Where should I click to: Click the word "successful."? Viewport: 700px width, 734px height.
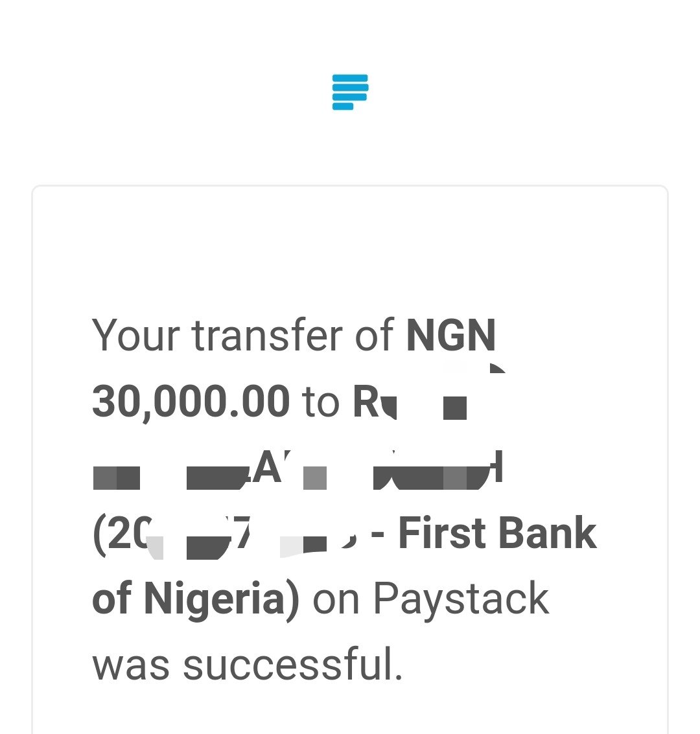point(293,664)
